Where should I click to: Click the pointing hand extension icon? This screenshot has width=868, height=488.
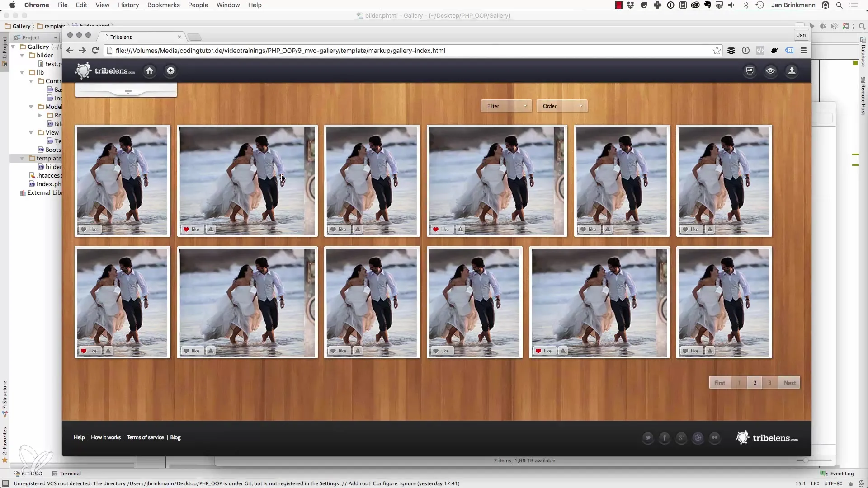click(x=774, y=51)
